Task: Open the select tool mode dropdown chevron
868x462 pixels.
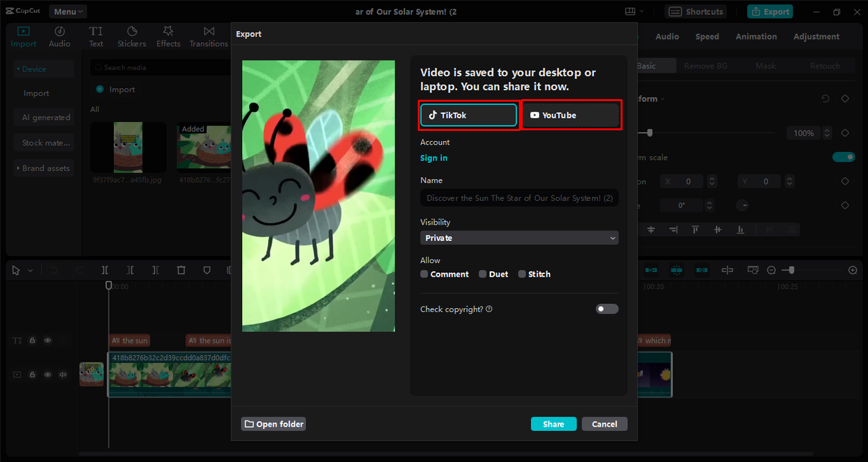Action: (x=30, y=271)
